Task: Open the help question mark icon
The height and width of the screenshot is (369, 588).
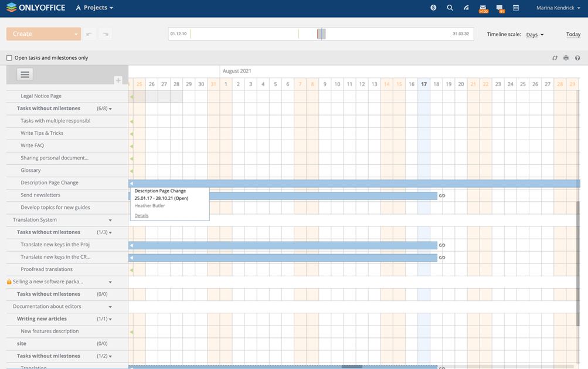Action: pos(577,58)
